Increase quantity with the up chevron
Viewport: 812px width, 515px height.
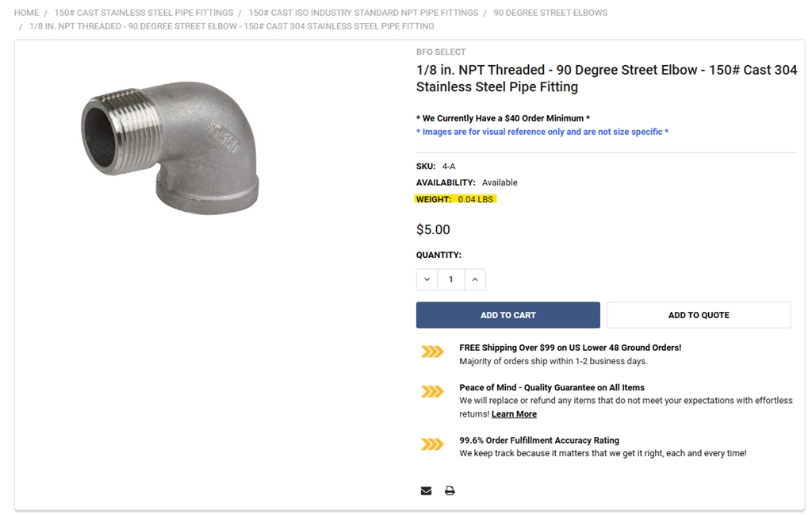click(x=475, y=279)
